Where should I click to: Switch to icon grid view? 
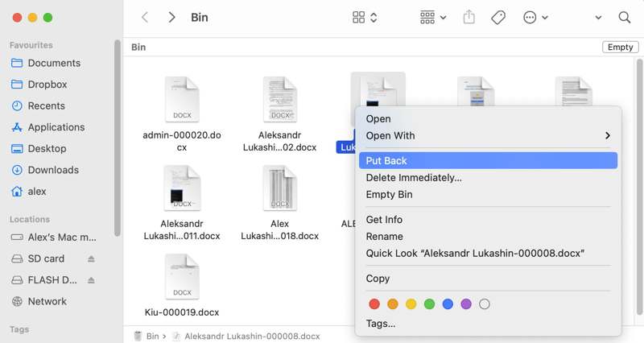pos(358,17)
